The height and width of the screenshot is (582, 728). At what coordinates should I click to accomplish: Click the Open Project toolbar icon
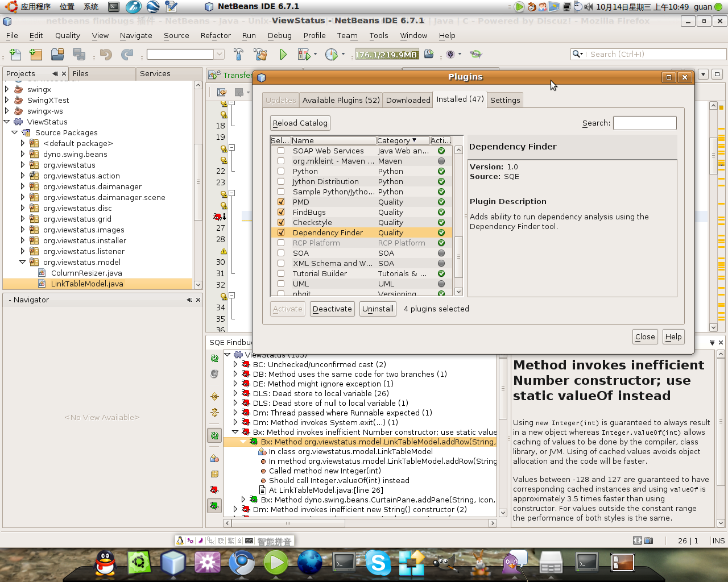(x=57, y=54)
